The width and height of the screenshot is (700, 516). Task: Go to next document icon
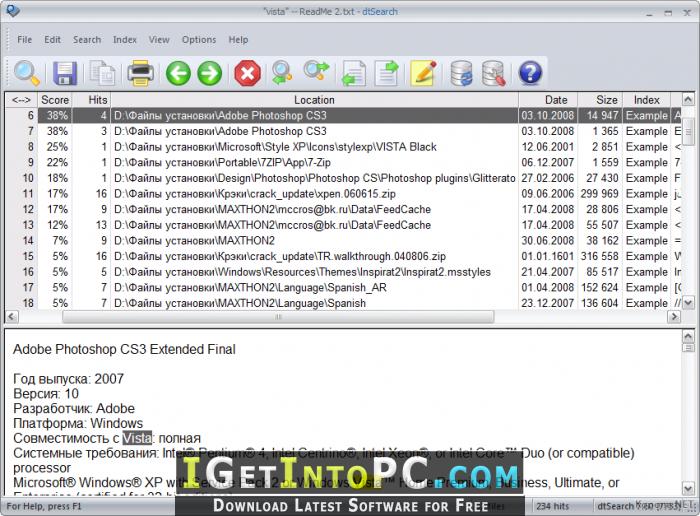point(386,73)
